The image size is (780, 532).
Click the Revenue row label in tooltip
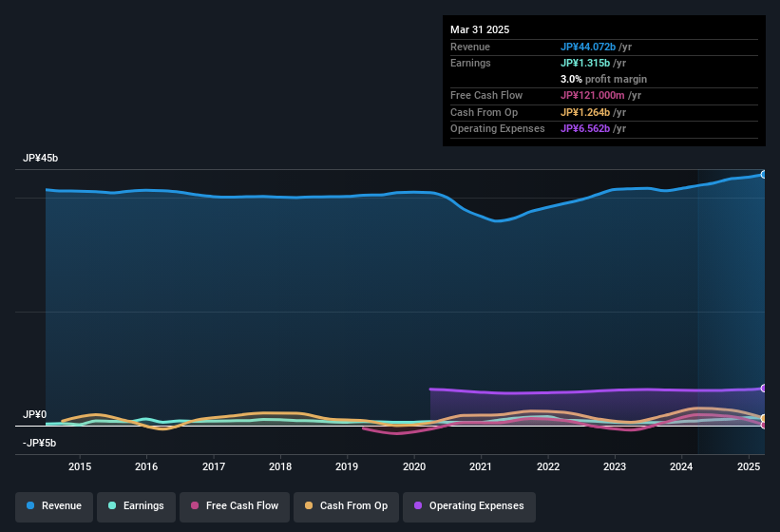(x=470, y=47)
